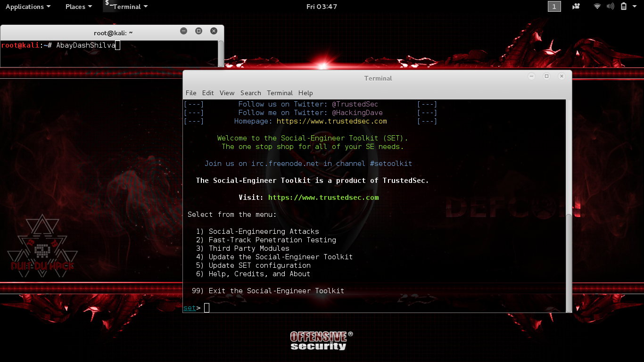Viewport: 644px width, 362px height.
Task: Open the clock showing Fri 03:47
Action: [322, 7]
